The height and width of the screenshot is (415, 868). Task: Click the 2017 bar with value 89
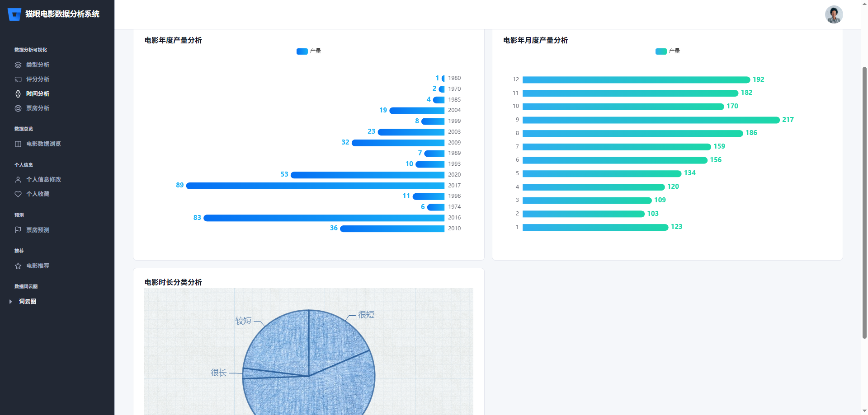(315, 186)
